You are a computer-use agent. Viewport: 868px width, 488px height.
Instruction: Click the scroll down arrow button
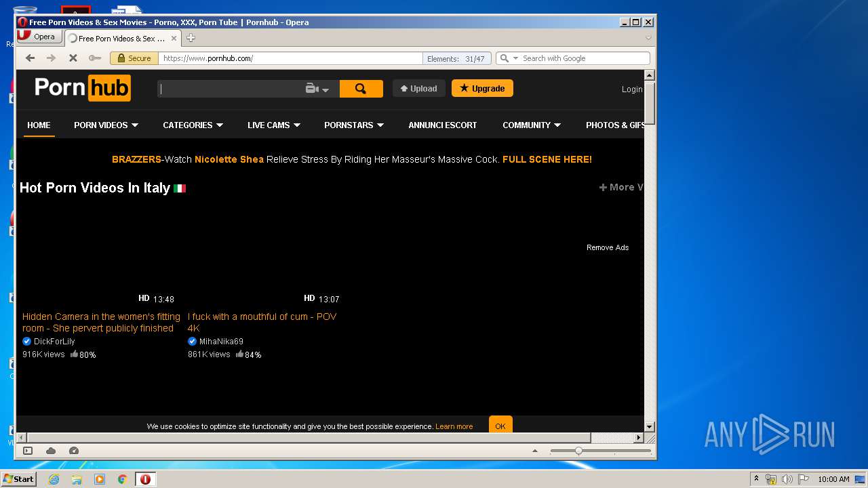649,426
